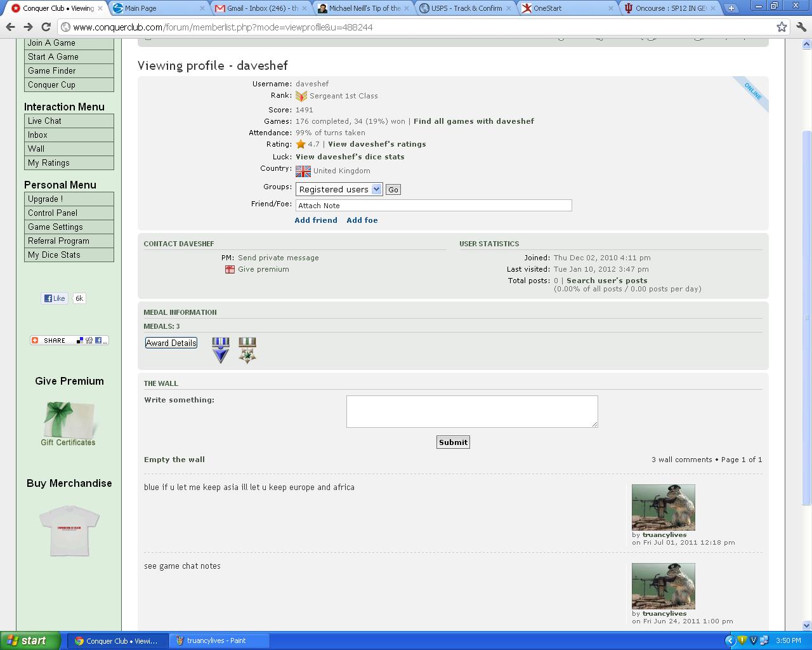Open the Award Details button

pos(171,343)
